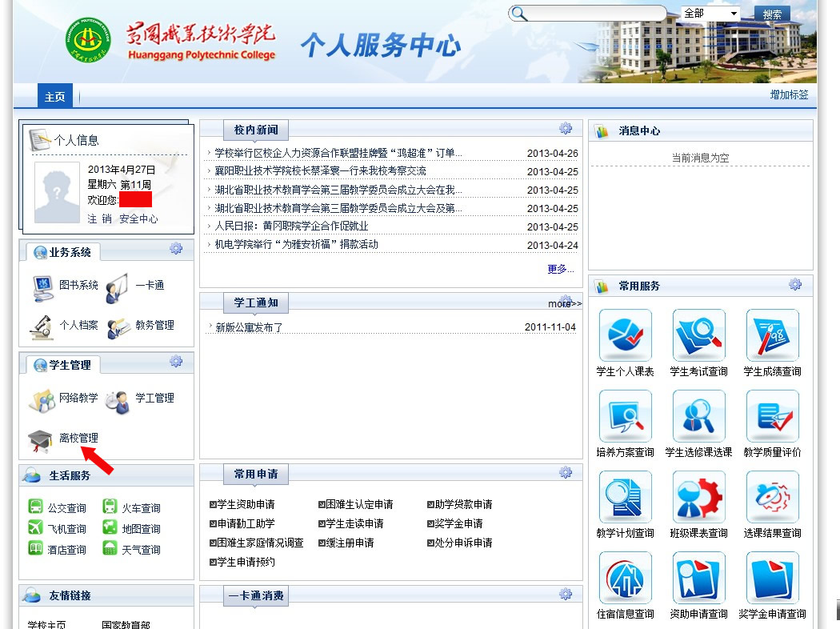Click the 一卡通 icon in 业务系统
This screenshot has width=840, height=629.
(118, 287)
